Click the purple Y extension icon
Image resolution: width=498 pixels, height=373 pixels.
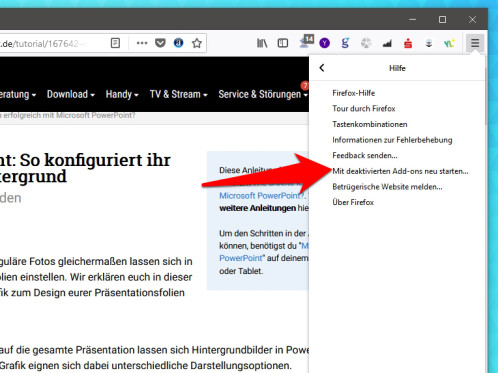[324, 43]
